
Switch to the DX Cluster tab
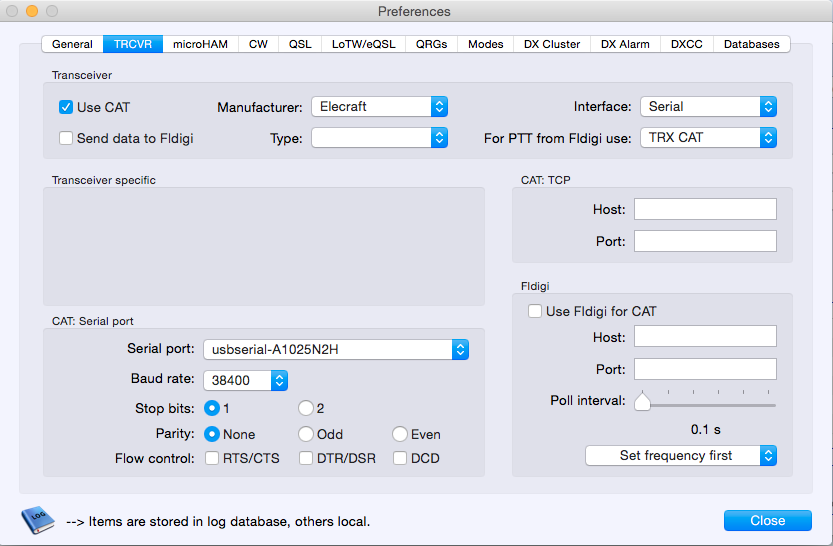[547, 44]
